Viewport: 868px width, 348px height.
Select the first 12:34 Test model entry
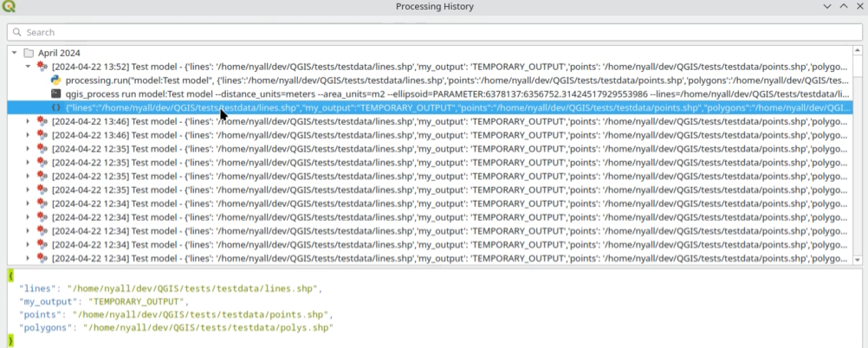click(x=433, y=203)
